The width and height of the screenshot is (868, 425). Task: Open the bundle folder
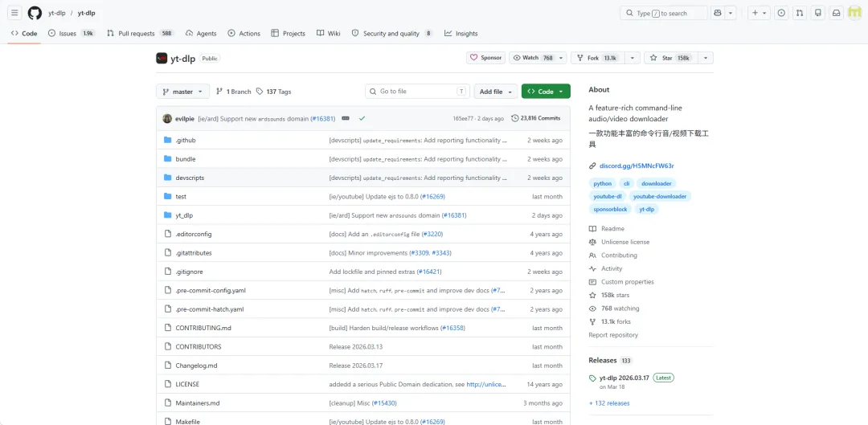[186, 159]
